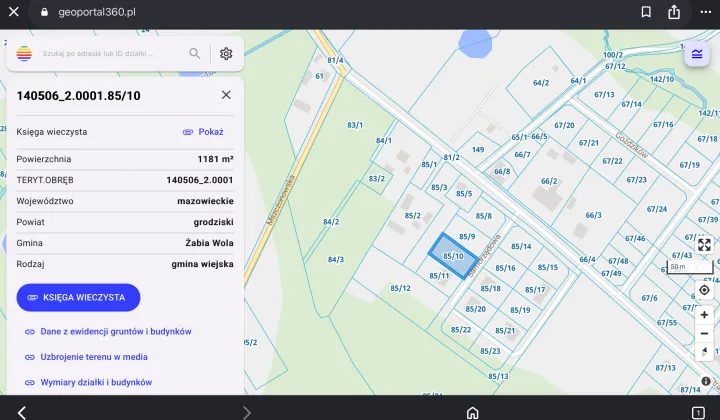
Task: Center map on my location
Action: 704,290
